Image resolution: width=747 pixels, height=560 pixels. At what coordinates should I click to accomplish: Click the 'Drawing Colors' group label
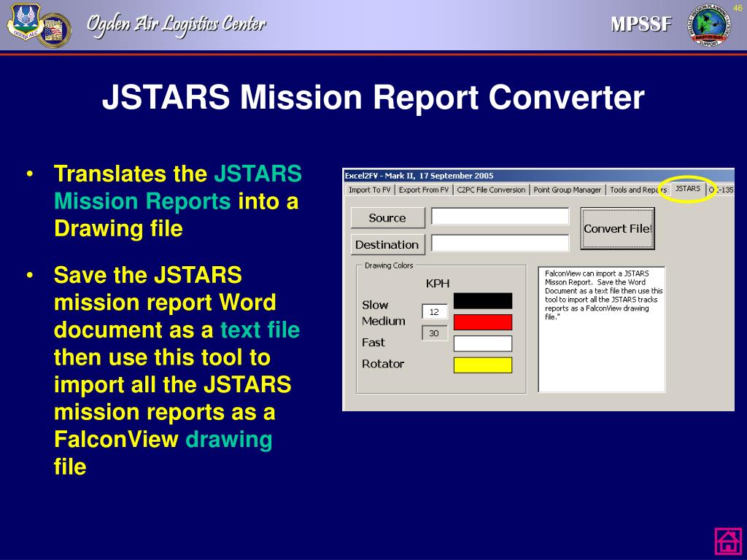point(389,265)
